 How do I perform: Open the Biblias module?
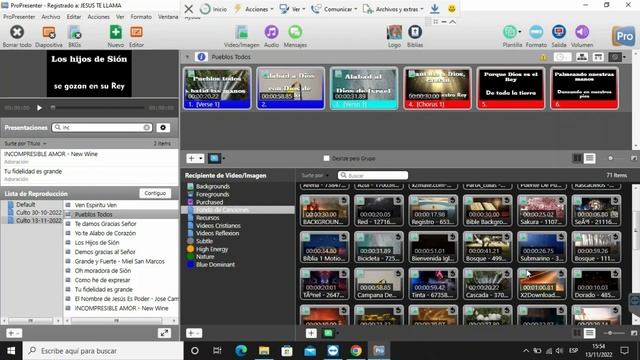(415, 32)
